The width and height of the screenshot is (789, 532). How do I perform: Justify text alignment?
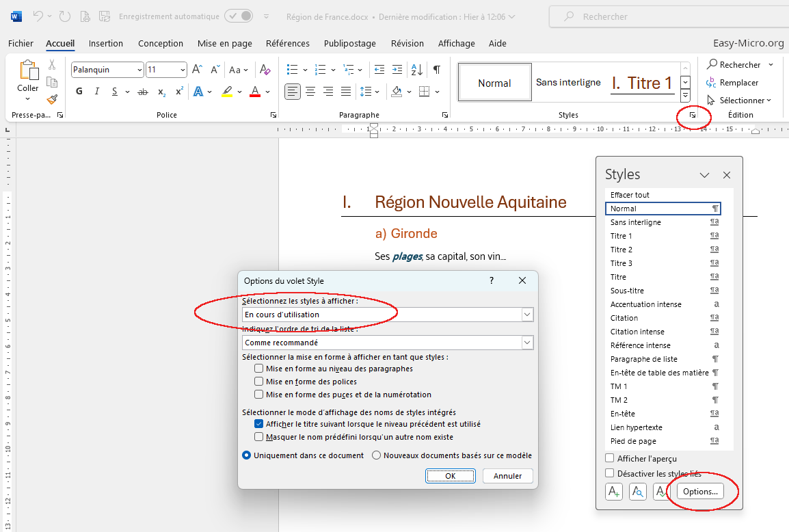coord(346,92)
